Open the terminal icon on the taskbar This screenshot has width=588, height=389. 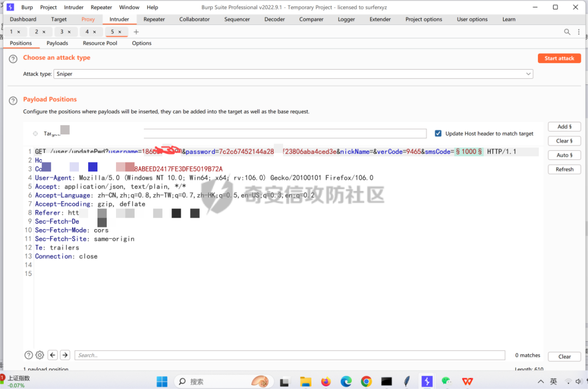coord(387,381)
